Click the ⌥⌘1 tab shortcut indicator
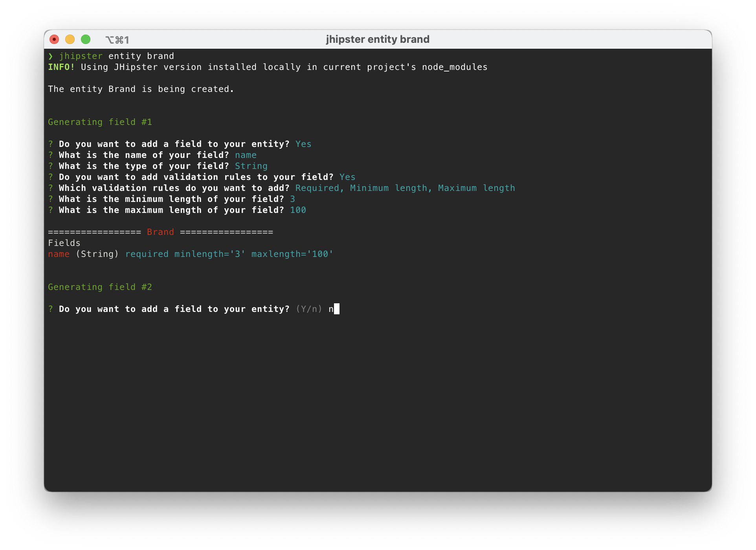756x550 pixels. tap(117, 40)
